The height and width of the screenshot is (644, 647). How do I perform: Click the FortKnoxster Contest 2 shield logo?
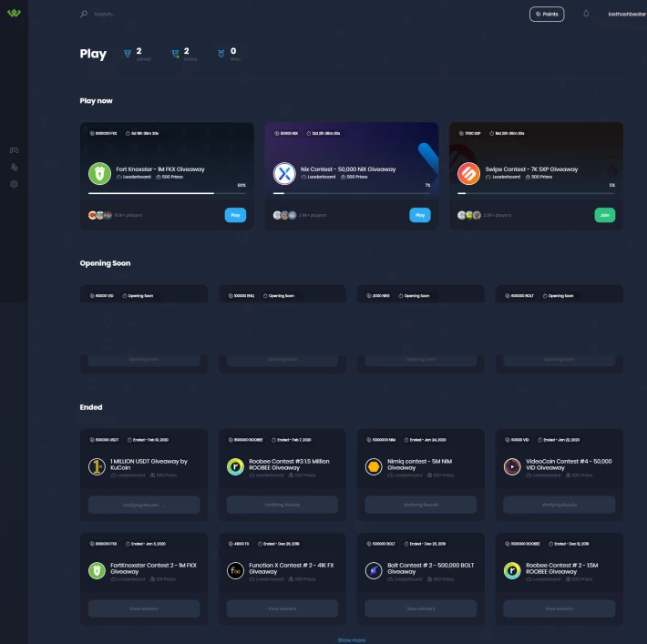(x=97, y=571)
